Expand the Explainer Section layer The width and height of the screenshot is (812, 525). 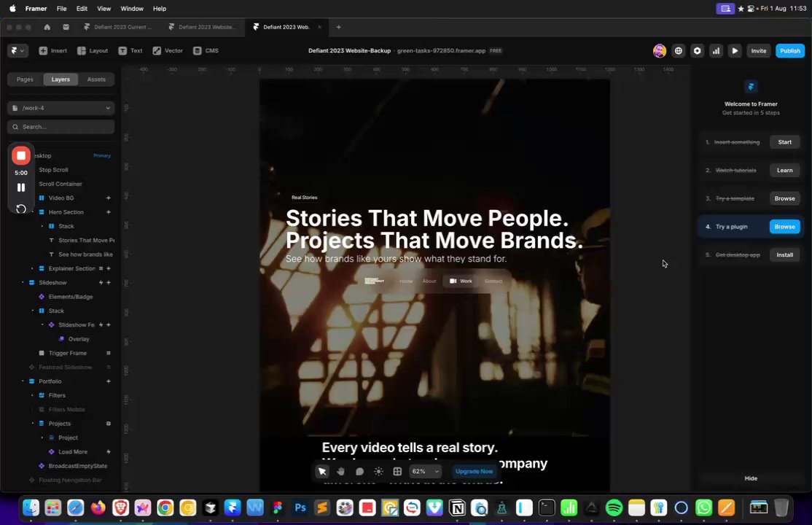(33, 268)
